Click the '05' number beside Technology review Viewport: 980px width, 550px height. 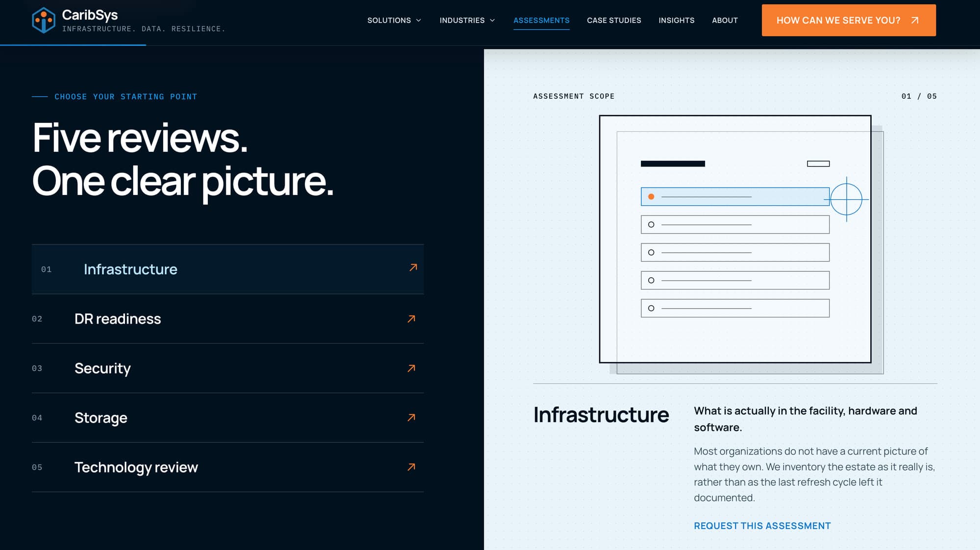point(37,467)
